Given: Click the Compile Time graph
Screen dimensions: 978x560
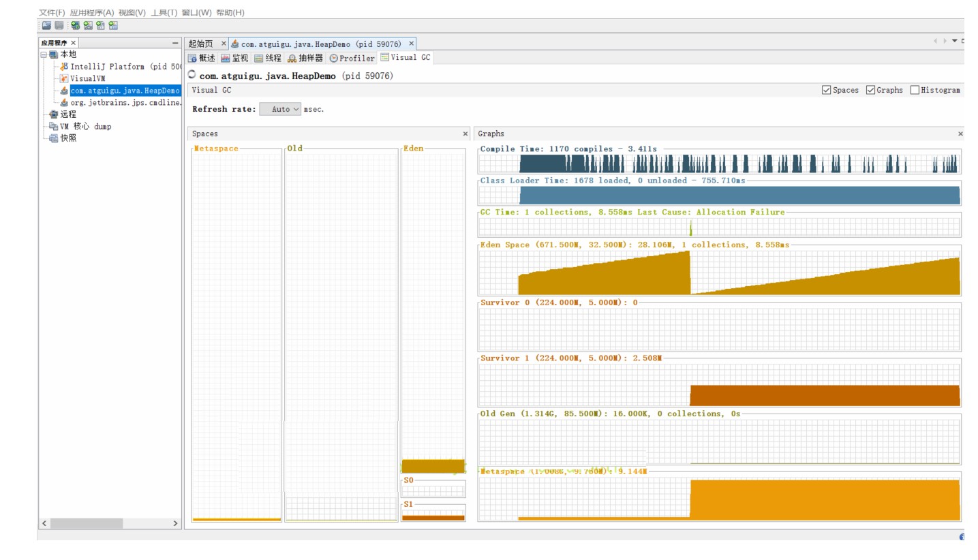Looking at the screenshot, I should pyautogui.click(x=719, y=164).
